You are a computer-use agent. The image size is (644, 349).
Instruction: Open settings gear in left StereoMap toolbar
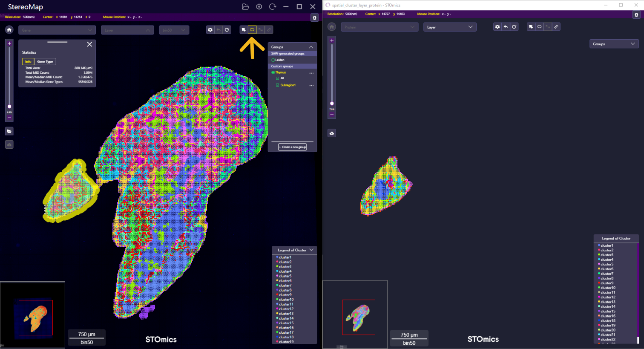(210, 30)
